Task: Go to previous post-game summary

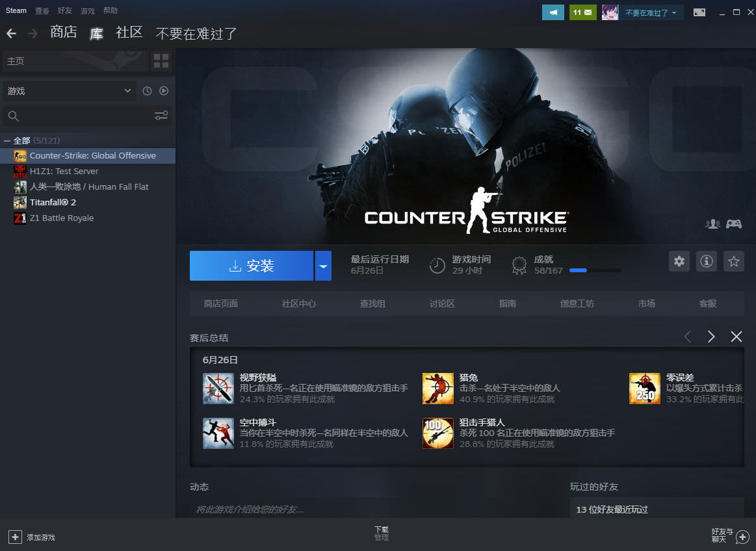Action: pyautogui.click(x=688, y=337)
